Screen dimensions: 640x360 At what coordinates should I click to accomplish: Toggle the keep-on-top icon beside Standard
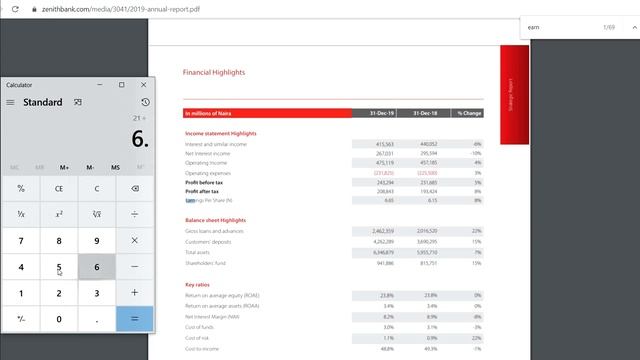pyautogui.click(x=78, y=102)
